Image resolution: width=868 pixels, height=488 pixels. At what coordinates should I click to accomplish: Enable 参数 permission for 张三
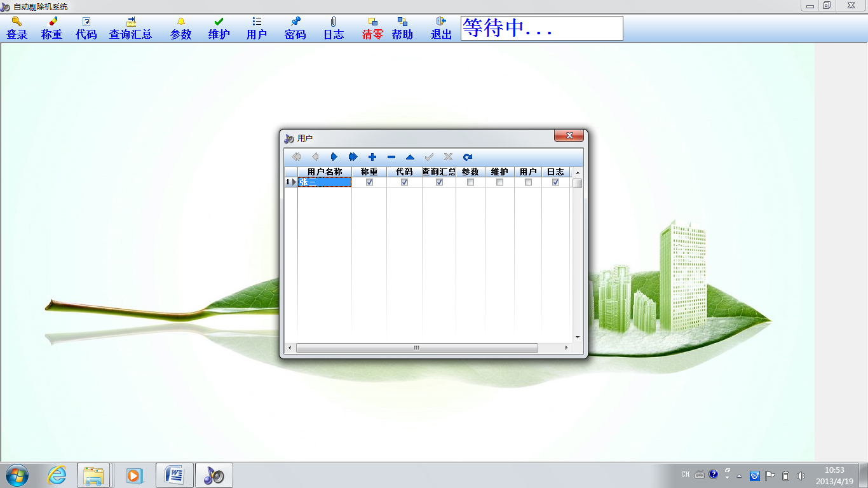pos(470,182)
